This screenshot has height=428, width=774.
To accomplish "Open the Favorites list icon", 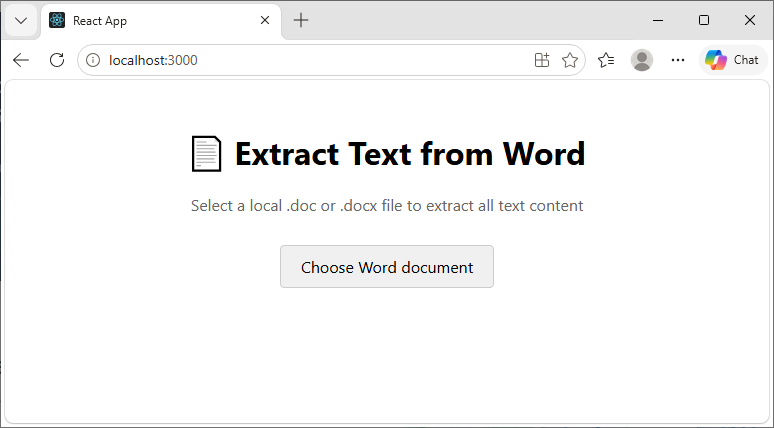I will click(606, 60).
